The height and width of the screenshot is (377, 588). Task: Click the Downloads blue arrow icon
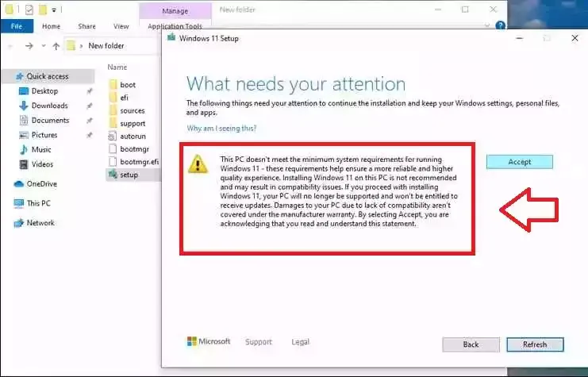24,106
